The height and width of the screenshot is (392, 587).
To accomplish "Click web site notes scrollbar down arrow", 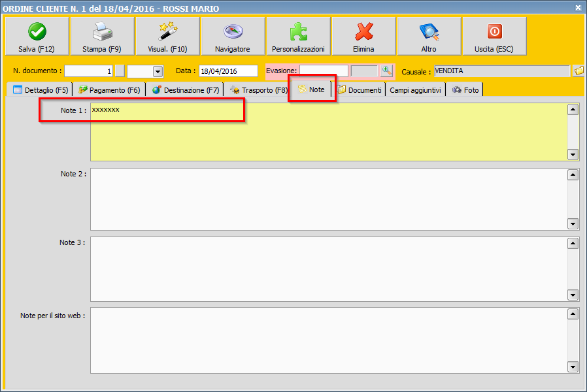I will click(x=573, y=367).
